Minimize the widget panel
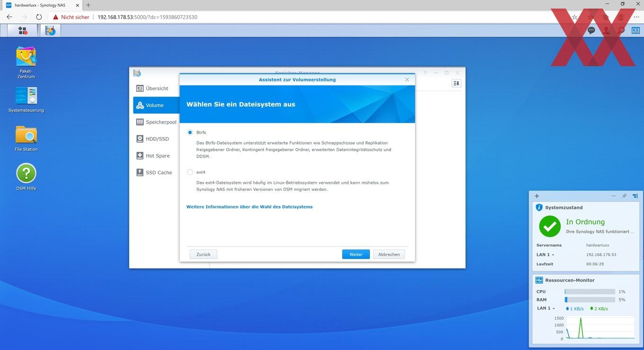 click(614, 196)
